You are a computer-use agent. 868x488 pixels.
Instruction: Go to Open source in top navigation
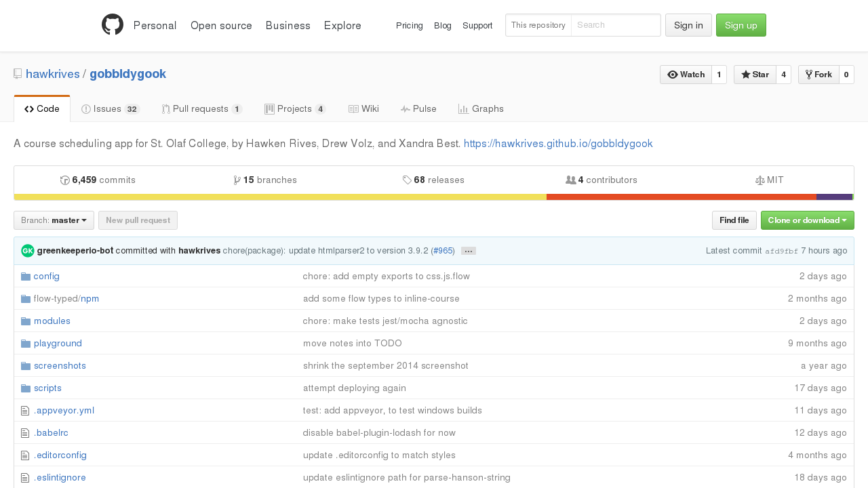click(x=221, y=25)
